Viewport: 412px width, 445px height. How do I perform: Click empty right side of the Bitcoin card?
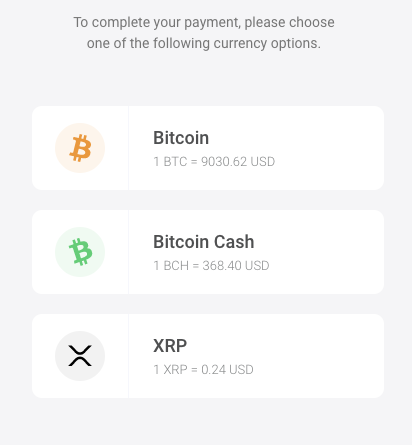tap(330, 148)
